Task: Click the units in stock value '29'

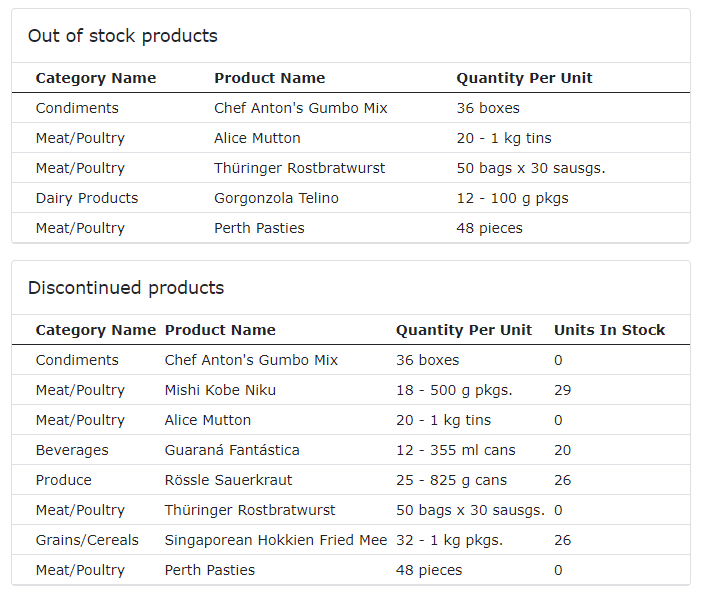Action: 563,390
